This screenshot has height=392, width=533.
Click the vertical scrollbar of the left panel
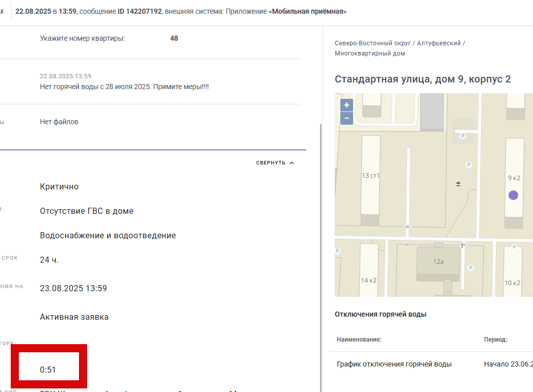(x=320, y=258)
